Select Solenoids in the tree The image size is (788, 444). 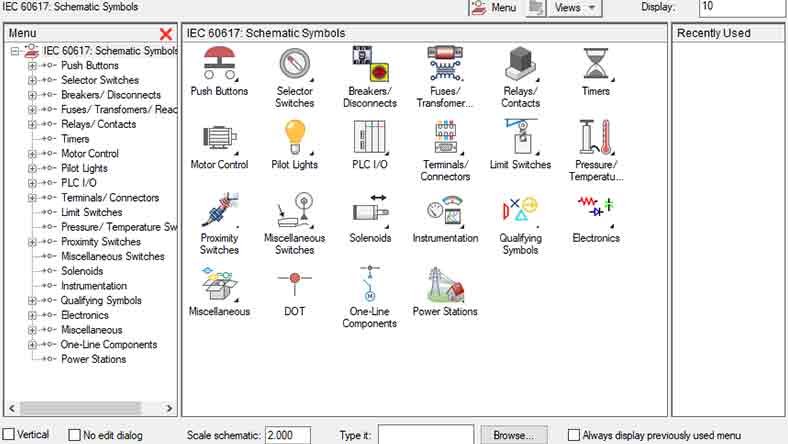(82, 271)
